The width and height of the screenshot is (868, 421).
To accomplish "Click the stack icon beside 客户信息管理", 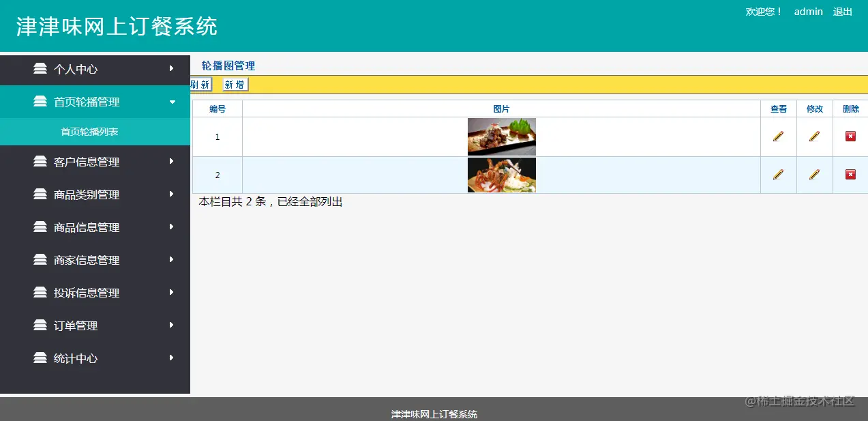I will pos(40,161).
